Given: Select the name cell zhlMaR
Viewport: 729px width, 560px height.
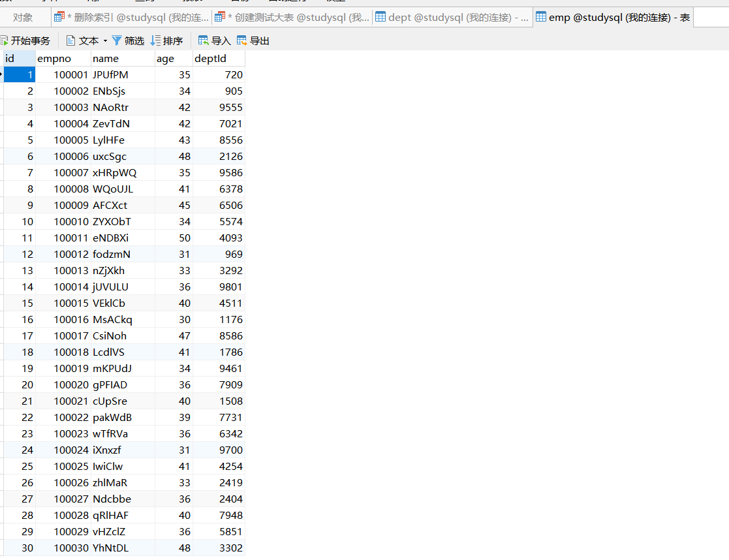Looking at the screenshot, I should click(122, 483).
